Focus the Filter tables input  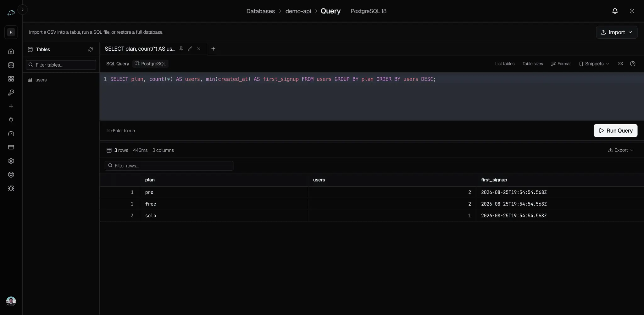click(x=61, y=65)
